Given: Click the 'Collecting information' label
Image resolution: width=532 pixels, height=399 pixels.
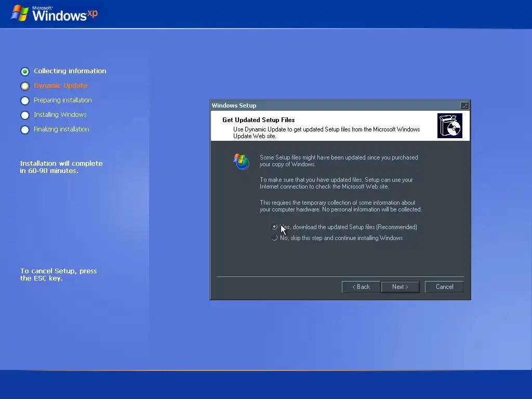Looking at the screenshot, I should [70, 71].
